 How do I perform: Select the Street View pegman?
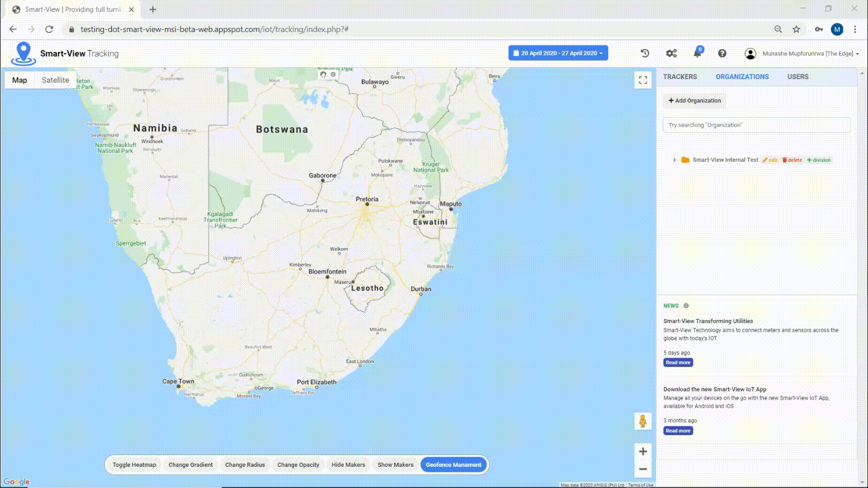643,421
